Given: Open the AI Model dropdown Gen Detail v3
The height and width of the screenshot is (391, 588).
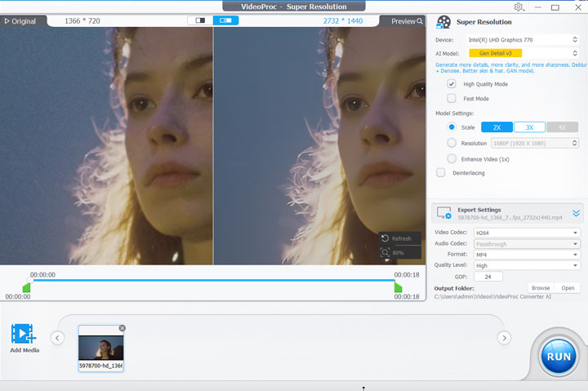Looking at the screenshot, I should 523,53.
